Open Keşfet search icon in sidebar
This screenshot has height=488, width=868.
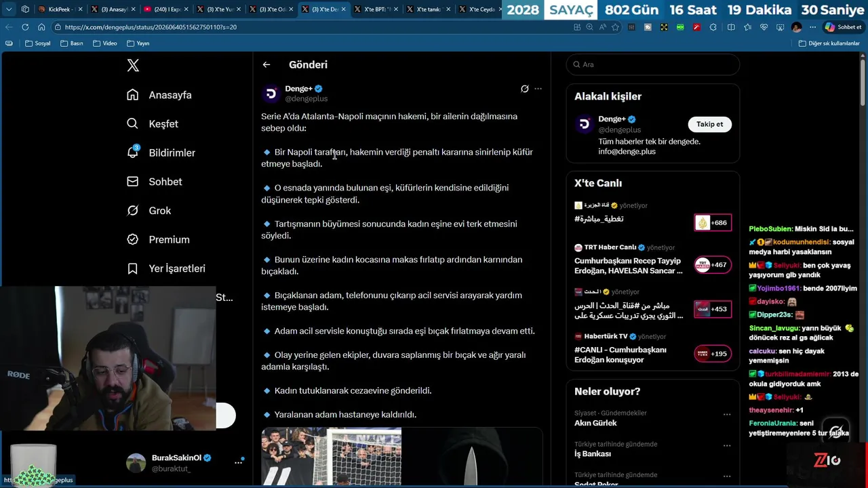[x=133, y=124]
